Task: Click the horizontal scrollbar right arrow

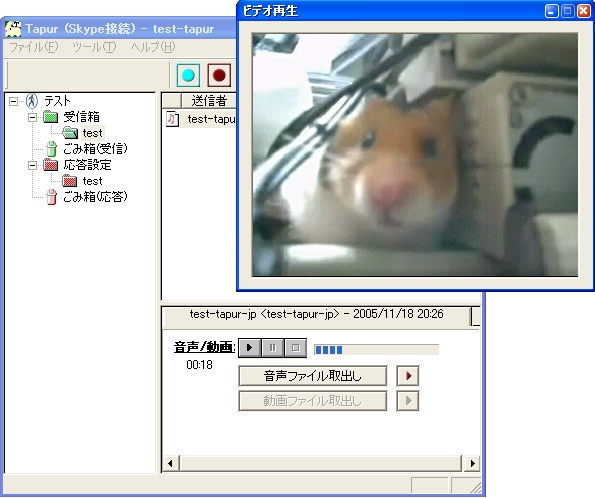Action: click(472, 463)
